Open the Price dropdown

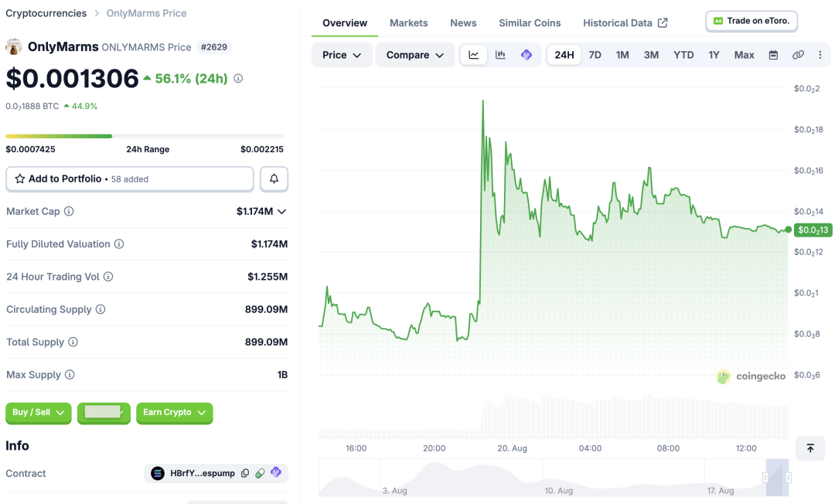click(342, 55)
